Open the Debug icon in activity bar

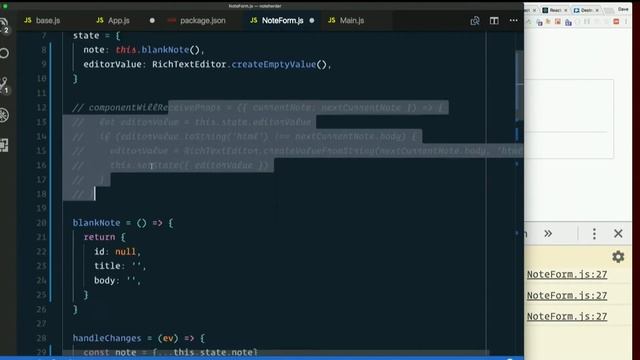tap(4, 115)
